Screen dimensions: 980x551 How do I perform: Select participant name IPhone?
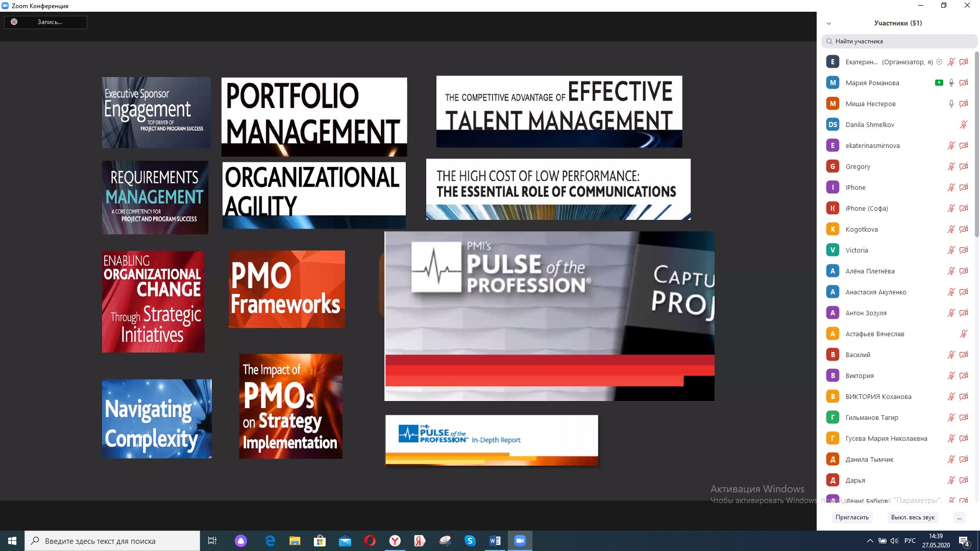855,187
